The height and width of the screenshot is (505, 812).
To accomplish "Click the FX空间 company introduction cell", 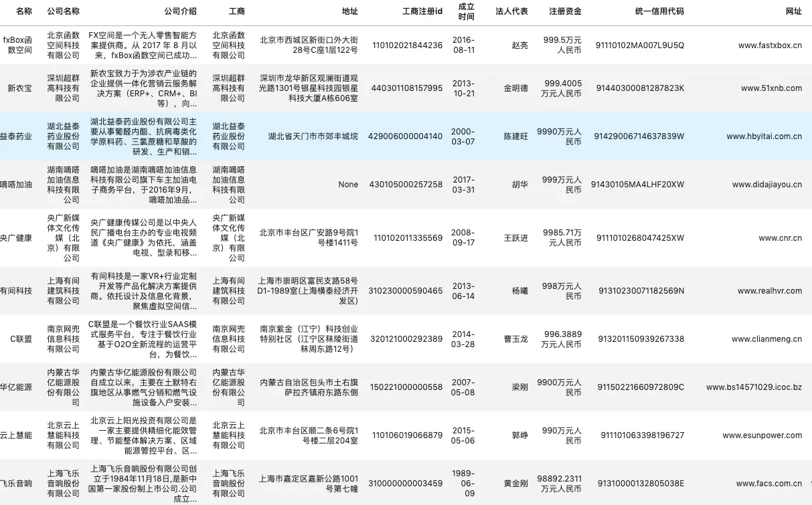I will 144,45.
